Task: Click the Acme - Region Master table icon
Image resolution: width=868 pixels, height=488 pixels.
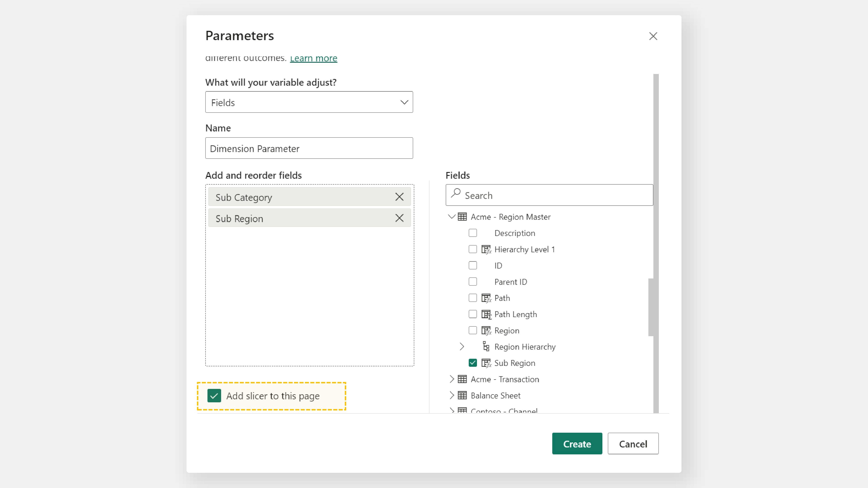Action: 462,217
